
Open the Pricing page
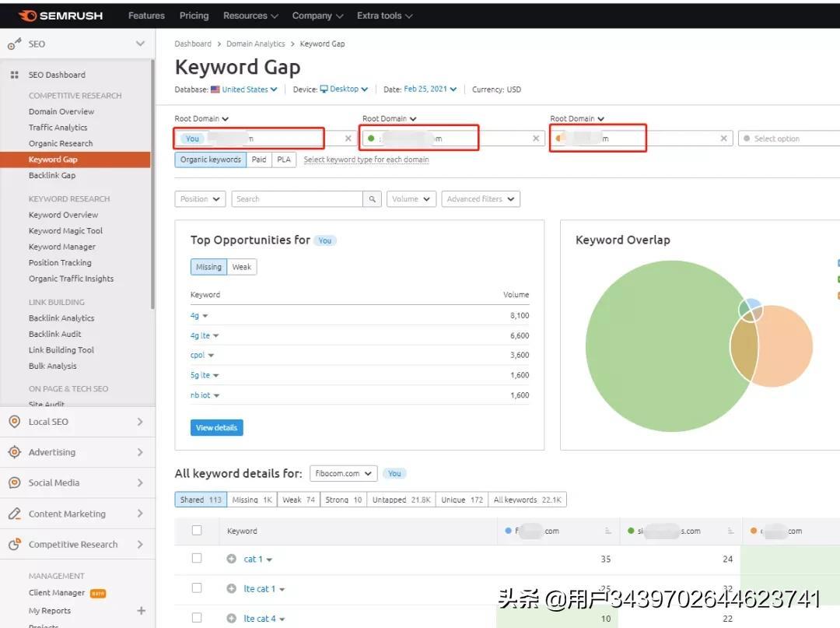(x=194, y=16)
